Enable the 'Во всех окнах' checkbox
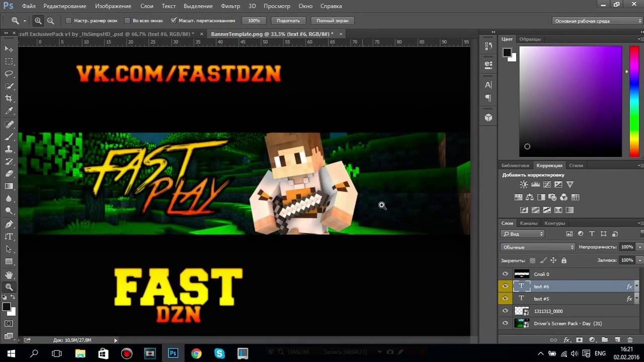 click(127, 21)
